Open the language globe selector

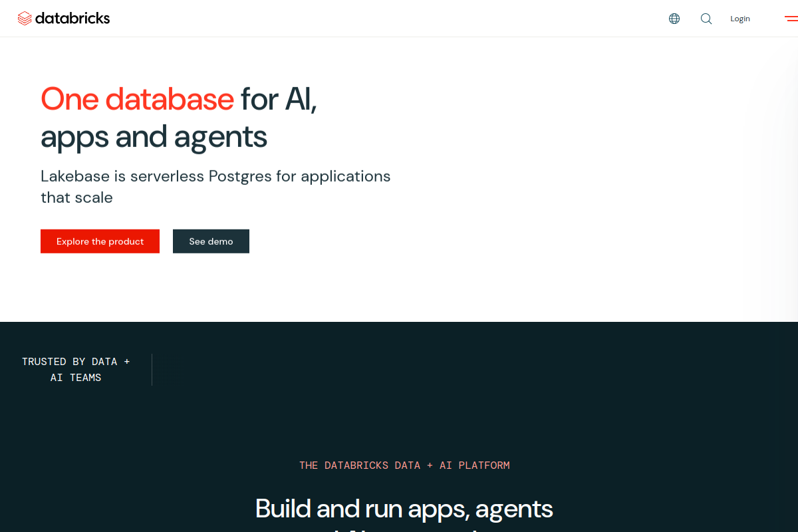pos(674,19)
